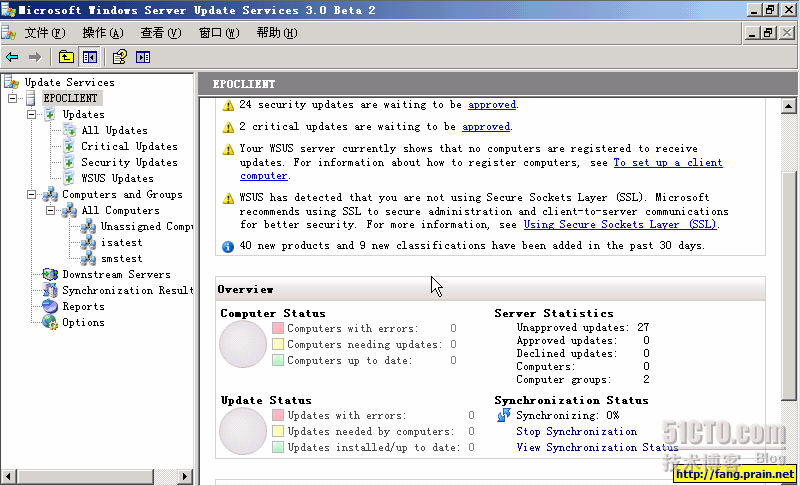
Task: Click red Updates with errors swatch
Action: (x=278, y=415)
